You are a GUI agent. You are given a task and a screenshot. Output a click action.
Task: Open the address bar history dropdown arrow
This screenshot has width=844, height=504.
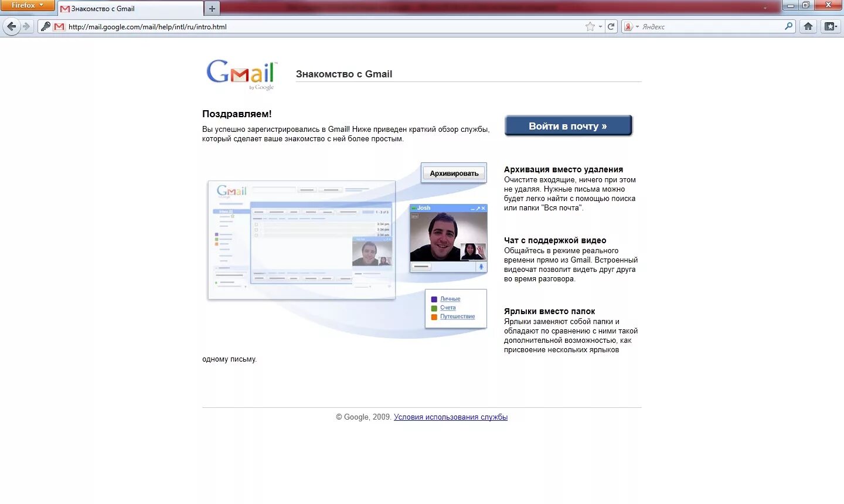600,26
